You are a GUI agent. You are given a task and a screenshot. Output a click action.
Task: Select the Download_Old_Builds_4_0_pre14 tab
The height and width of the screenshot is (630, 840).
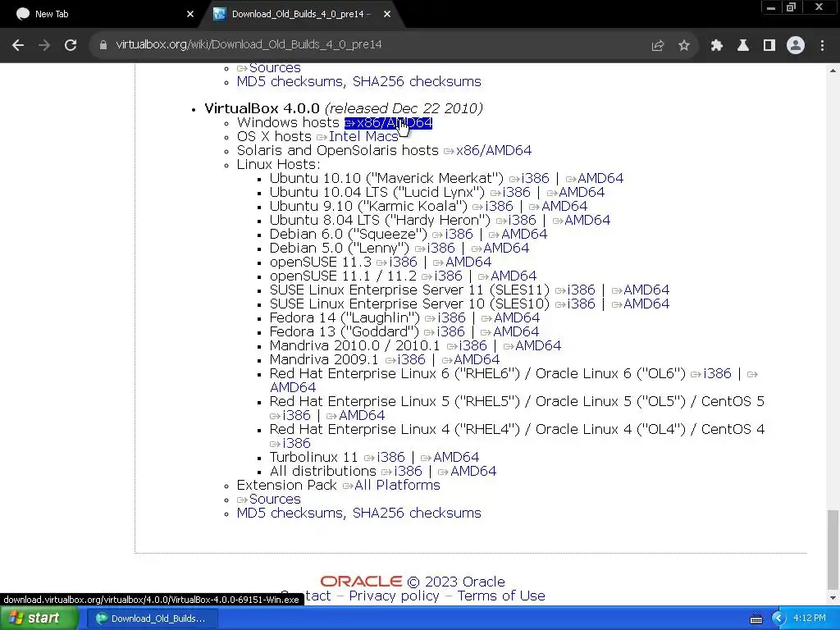point(301,14)
